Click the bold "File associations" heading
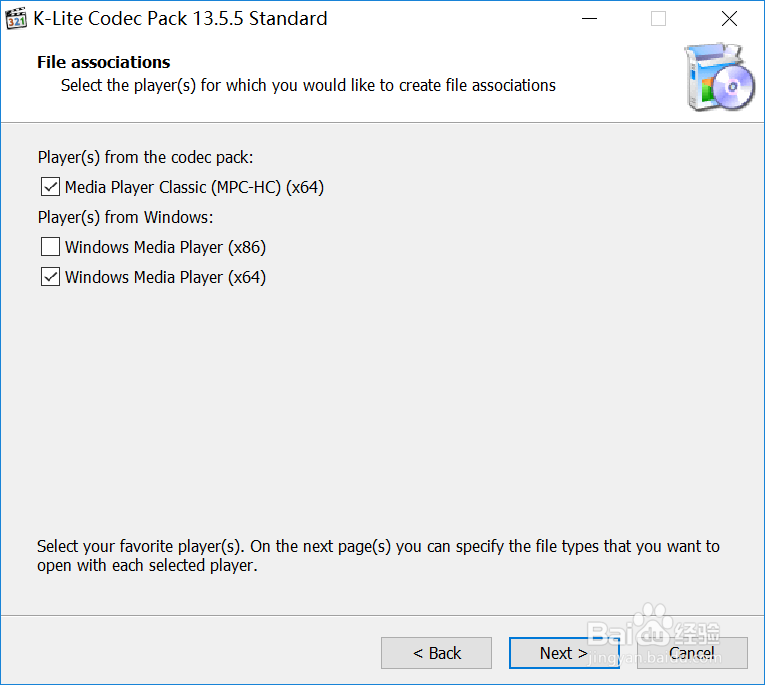This screenshot has height=685, width=765. [x=104, y=62]
